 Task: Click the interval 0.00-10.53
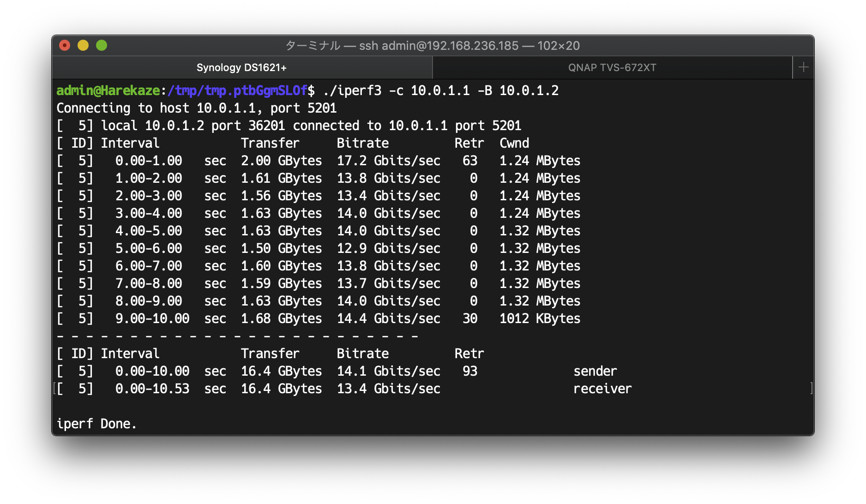[152, 389]
